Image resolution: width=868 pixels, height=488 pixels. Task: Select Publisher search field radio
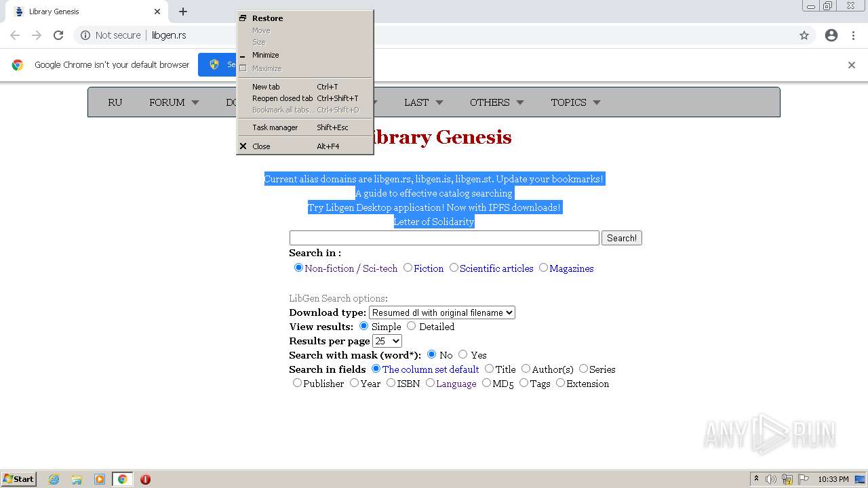tap(297, 383)
